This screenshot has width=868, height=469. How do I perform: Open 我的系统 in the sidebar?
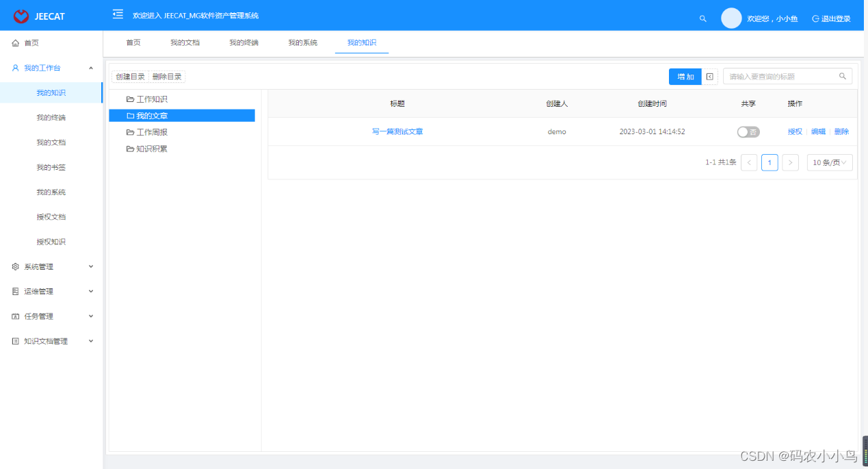click(x=51, y=192)
